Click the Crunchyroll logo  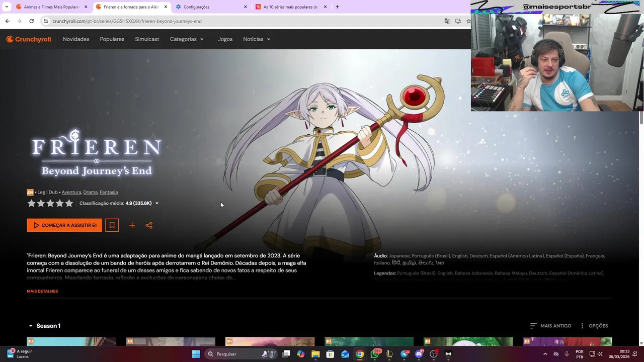pos(29,39)
